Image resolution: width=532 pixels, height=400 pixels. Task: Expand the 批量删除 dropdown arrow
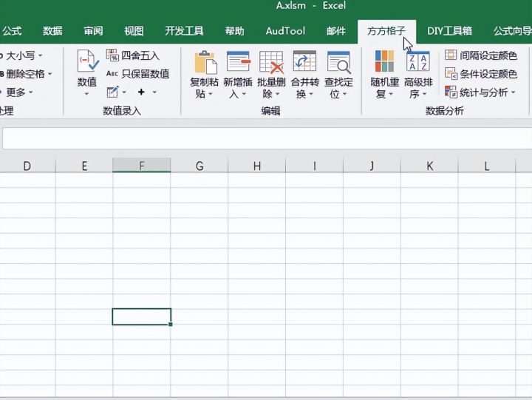click(277, 94)
